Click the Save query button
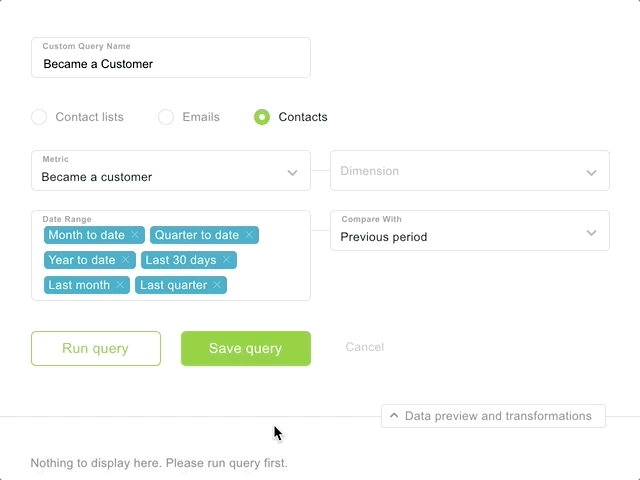The height and width of the screenshot is (480, 640). pyautogui.click(x=245, y=348)
